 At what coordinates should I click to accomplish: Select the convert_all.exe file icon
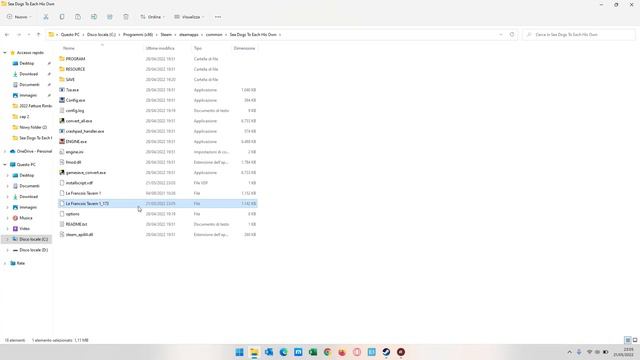click(62, 121)
